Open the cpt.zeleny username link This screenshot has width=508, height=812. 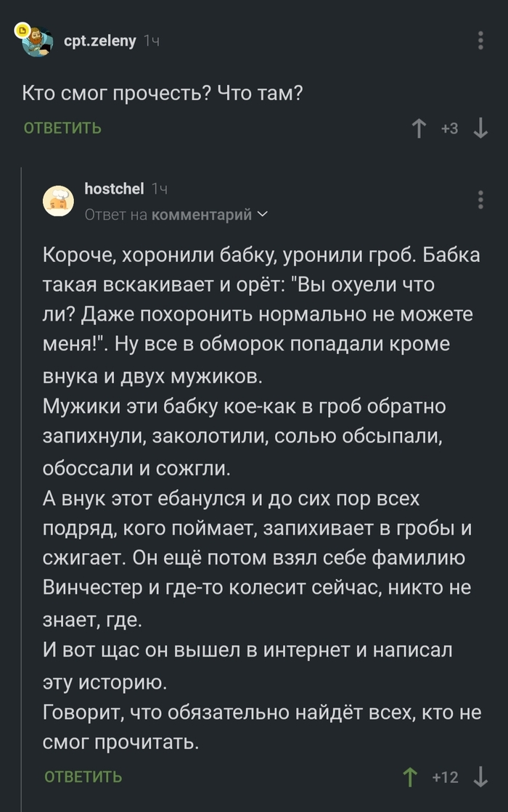(99, 41)
